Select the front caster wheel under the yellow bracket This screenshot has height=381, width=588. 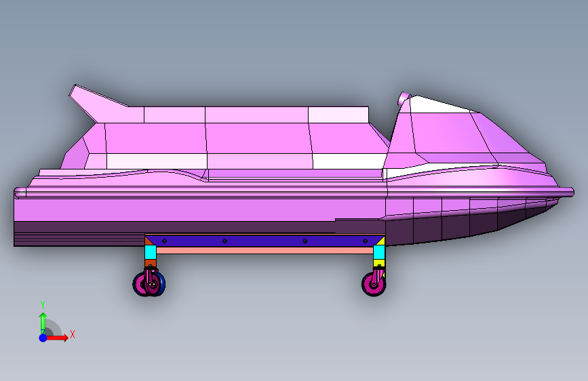tap(374, 284)
